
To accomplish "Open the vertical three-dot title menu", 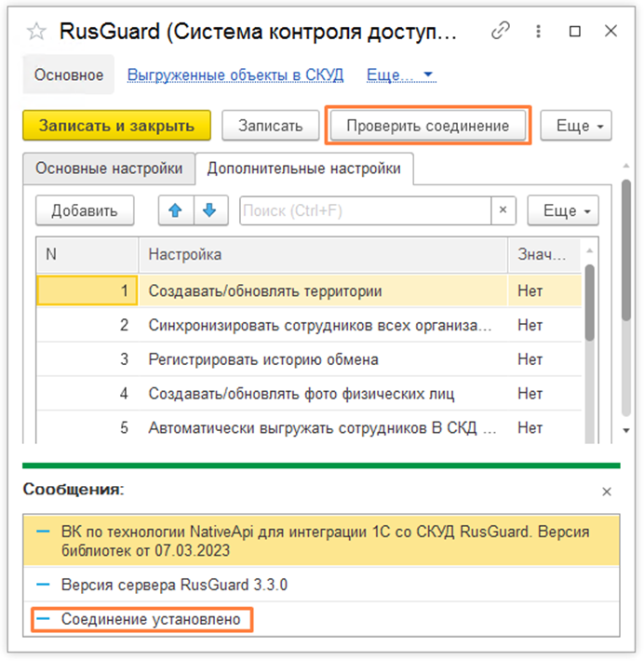I will (538, 32).
